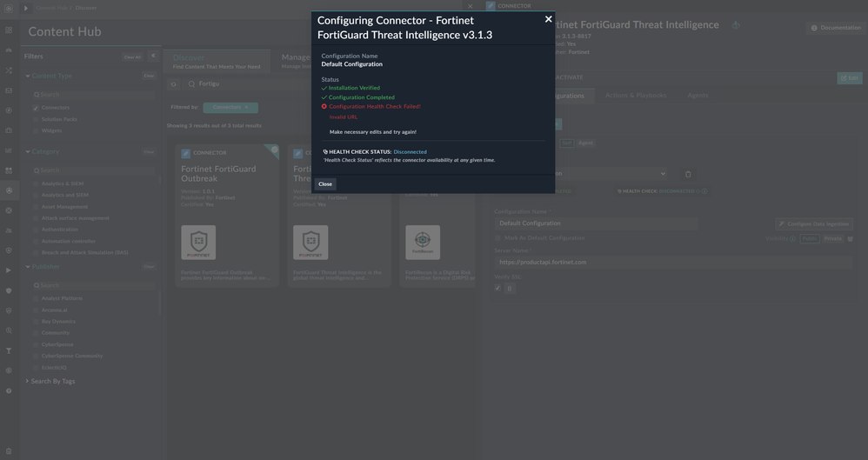Click the Edit button
868x460 pixels.
(849, 78)
